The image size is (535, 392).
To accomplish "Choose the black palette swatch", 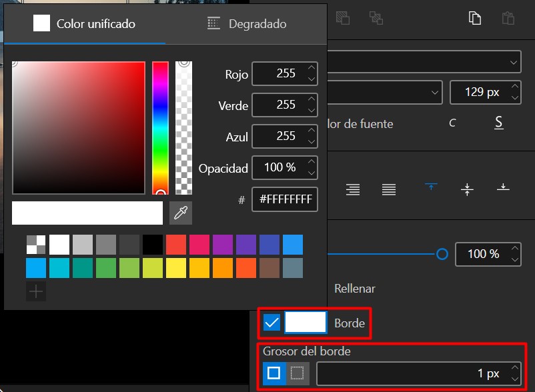I will click(153, 245).
